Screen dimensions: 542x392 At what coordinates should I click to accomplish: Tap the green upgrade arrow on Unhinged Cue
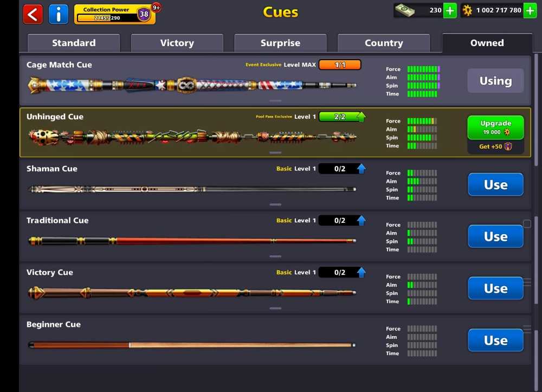(x=361, y=117)
